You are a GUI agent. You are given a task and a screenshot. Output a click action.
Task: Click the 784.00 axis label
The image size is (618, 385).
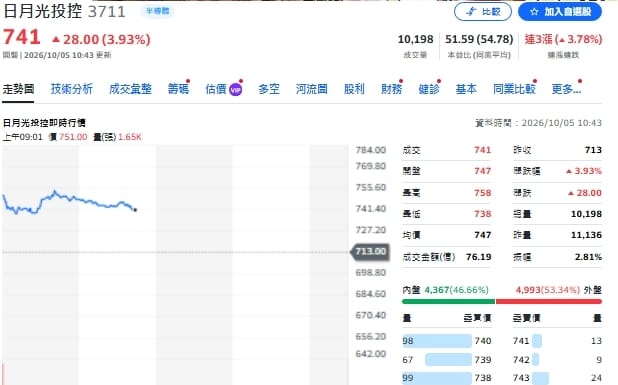click(x=370, y=150)
